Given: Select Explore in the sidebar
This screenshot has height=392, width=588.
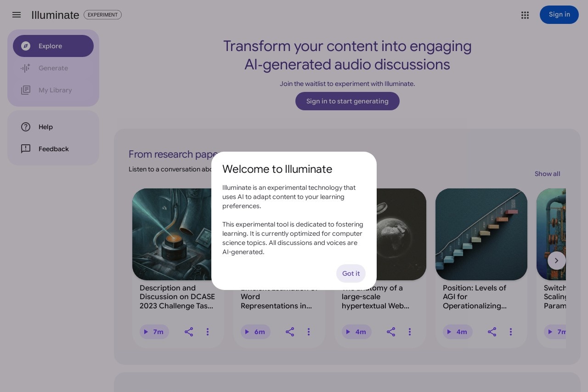Looking at the screenshot, I should [x=53, y=46].
